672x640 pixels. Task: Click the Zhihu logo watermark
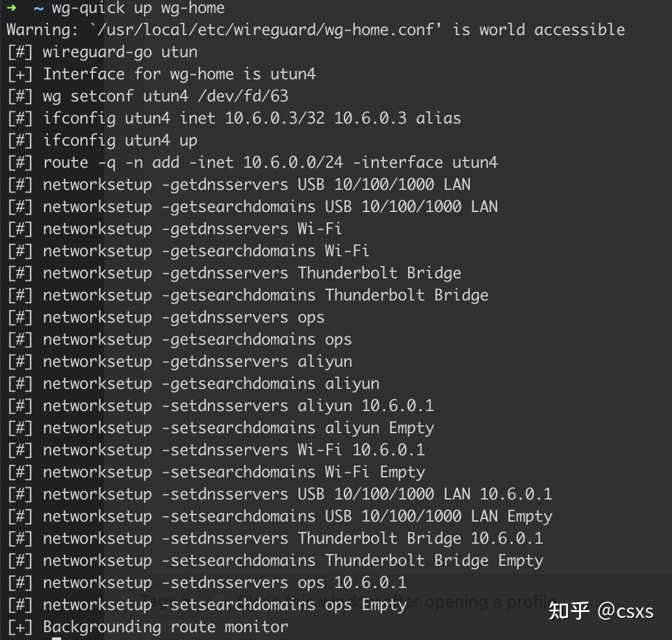(x=569, y=611)
